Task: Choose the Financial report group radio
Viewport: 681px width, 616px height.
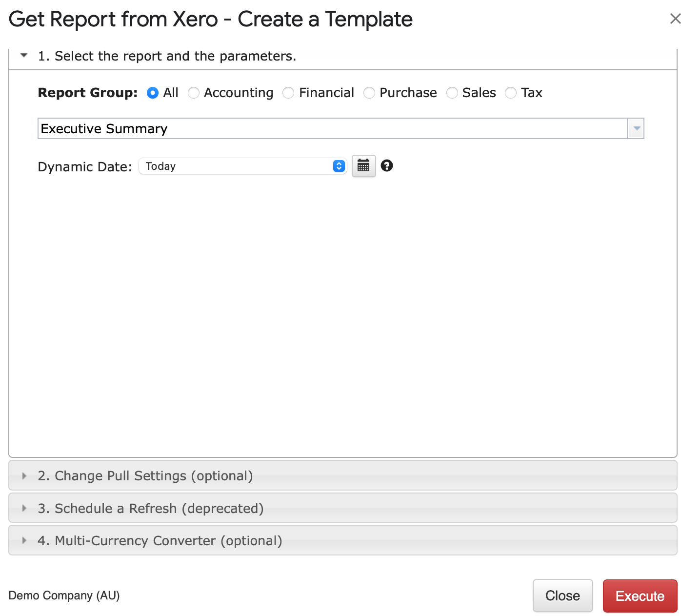Action: [x=288, y=93]
